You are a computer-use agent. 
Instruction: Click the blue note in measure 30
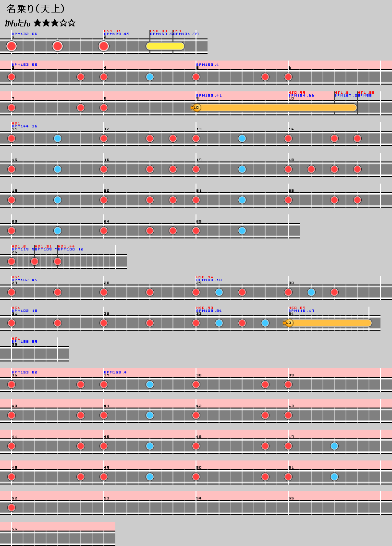311,292
